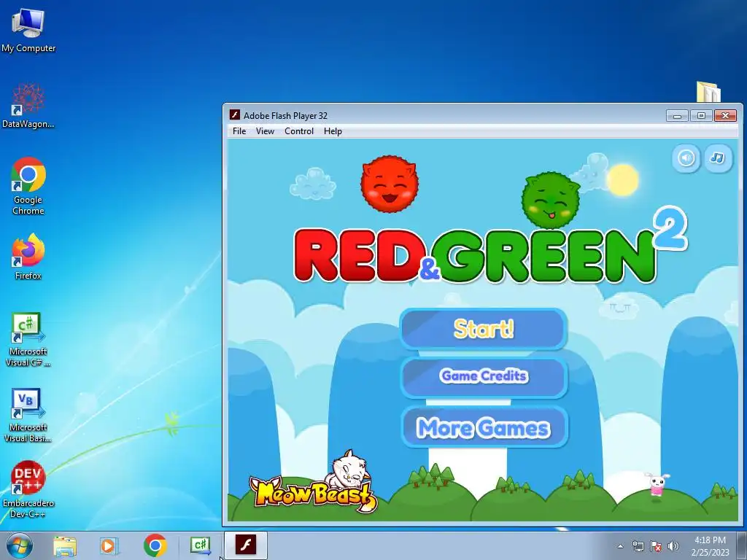Viewport: 747px width, 560px height.
Task: Launch Windows Media Player from taskbar
Action: (109, 545)
